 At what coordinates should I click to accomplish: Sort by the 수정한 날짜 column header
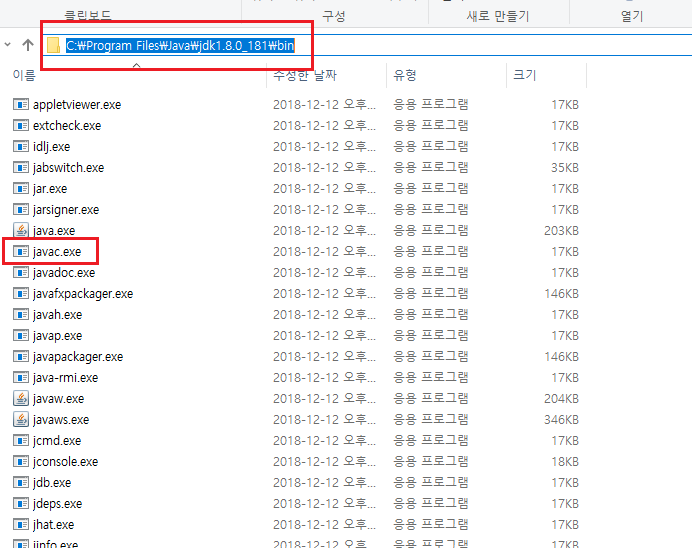tap(305, 75)
